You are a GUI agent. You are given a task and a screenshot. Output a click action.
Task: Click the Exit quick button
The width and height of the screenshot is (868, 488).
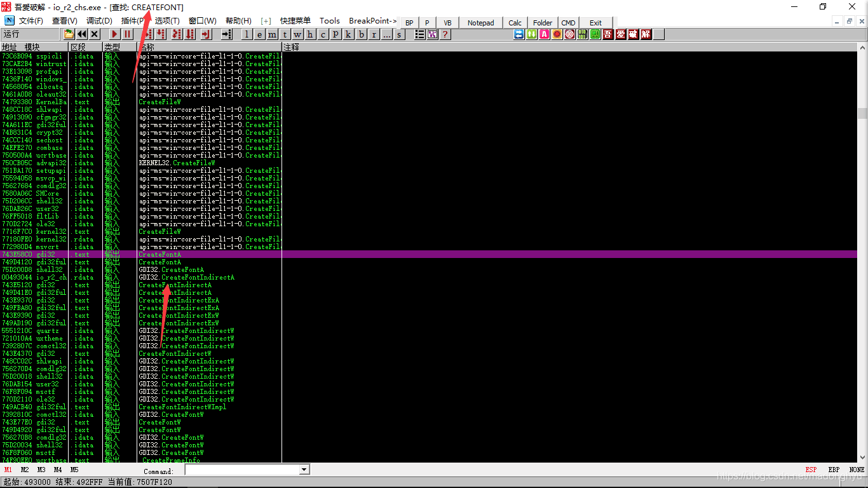click(595, 23)
